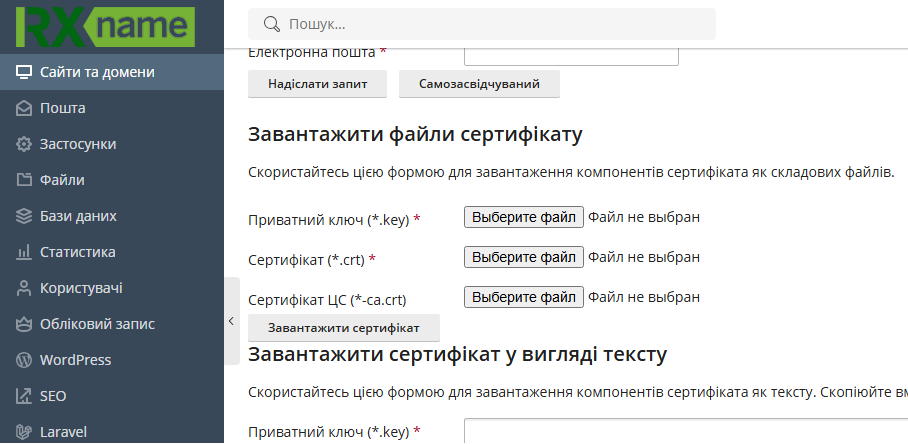Click the bar chart icon beside Статистика

[x=24, y=252]
